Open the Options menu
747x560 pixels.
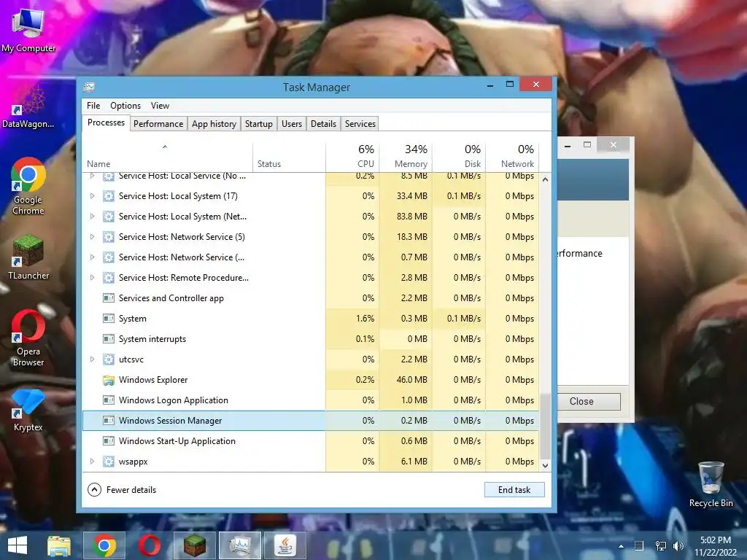click(125, 106)
